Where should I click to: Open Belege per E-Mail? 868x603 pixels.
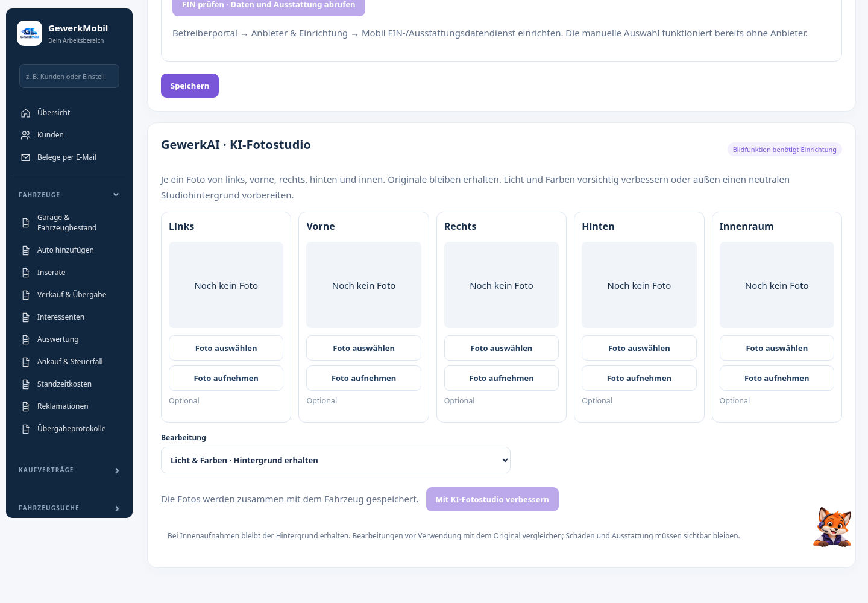69,157
